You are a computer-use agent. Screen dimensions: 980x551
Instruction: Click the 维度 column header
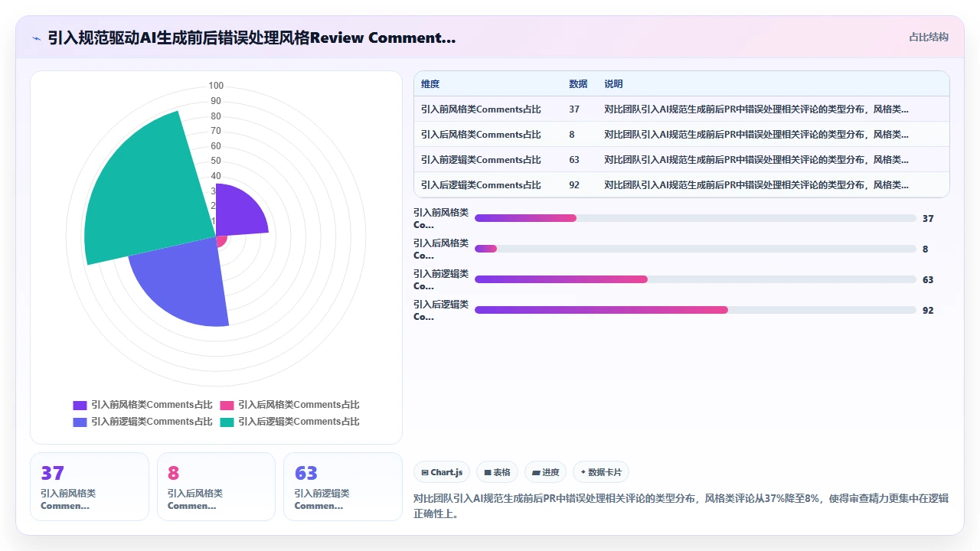point(430,84)
